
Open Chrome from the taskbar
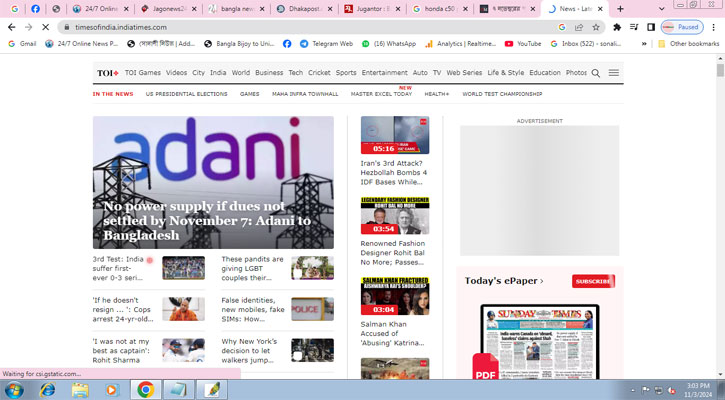[146, 389]
